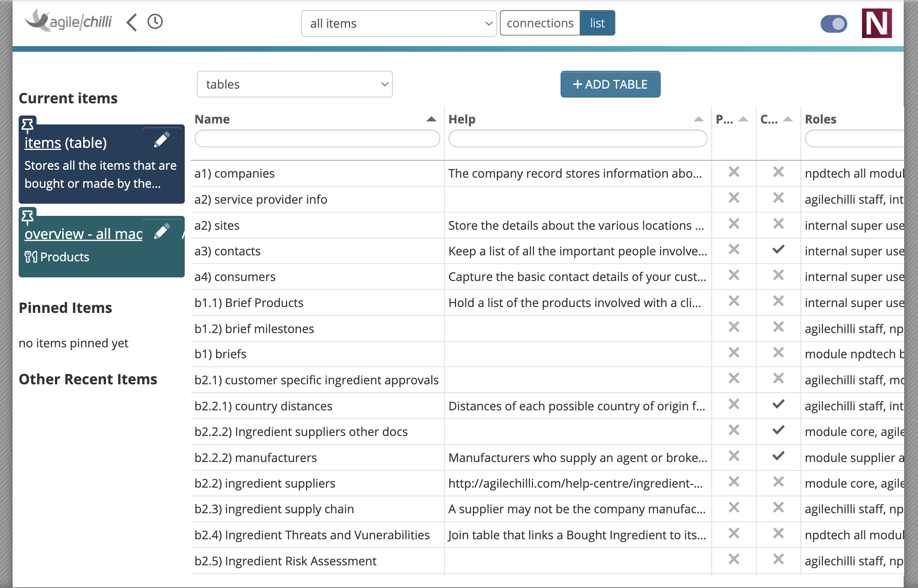Image resolution: width=918 pixels, height=588 pixels.
Task: Click the back arrow navigation icon
Action: (x=131, y=24)
